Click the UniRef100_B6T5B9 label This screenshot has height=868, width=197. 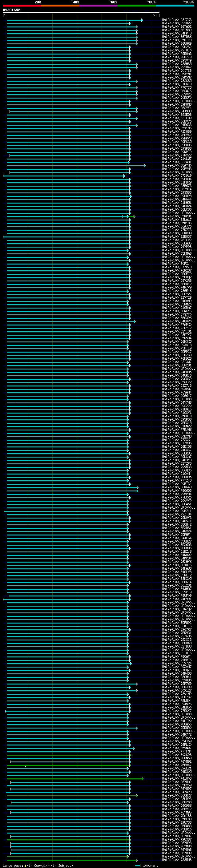tap(177, 30)
